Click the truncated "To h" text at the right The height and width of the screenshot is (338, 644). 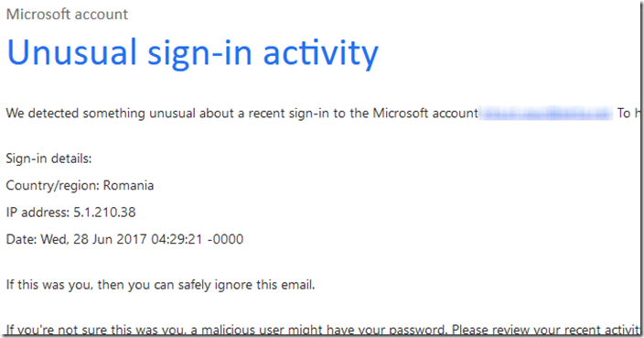[x=628, y=113]
